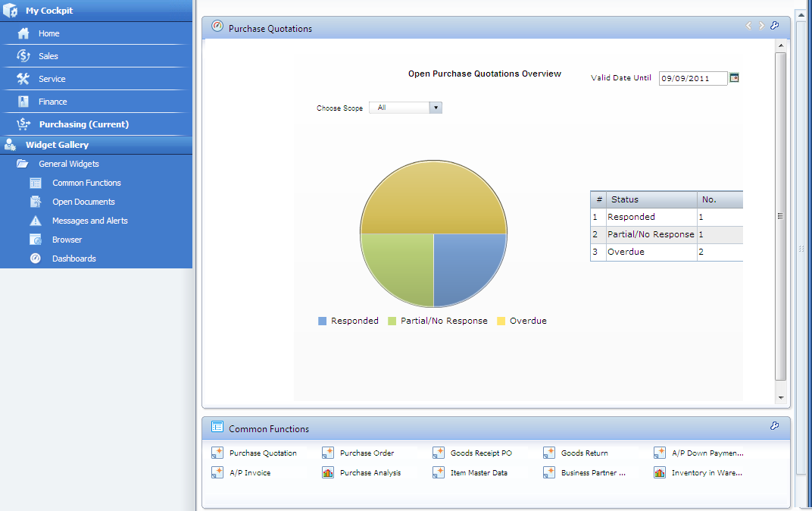
Task: Click the Partial/No Response table cell
Action: pyautogui.click(x=651, y=234)
